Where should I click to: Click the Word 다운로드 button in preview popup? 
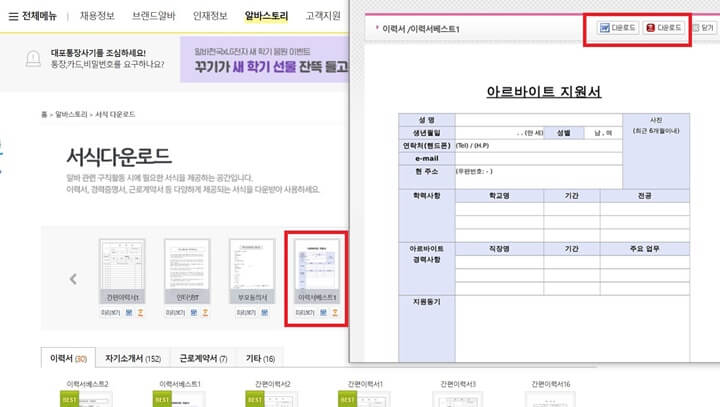point(618,28)
